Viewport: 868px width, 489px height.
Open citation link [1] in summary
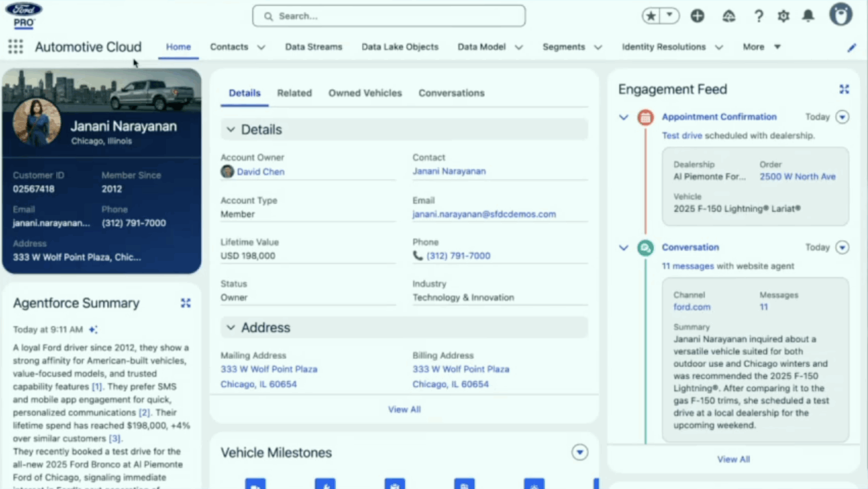pyautogui.click(x=97, y=387)
